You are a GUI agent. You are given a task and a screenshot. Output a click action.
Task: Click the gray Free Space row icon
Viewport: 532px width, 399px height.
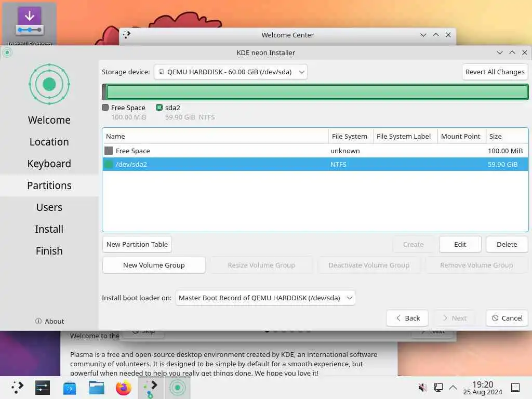[x=109, y=151]
